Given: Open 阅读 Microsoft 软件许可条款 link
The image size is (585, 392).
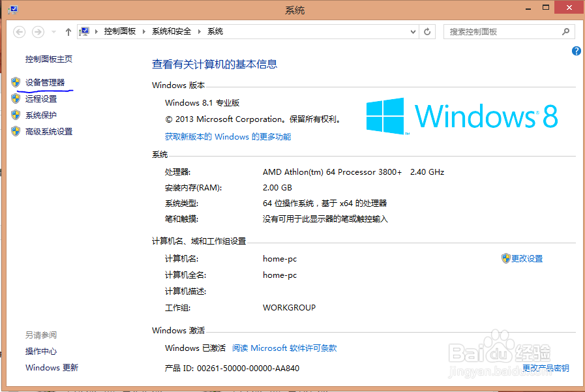Looking at the screenshot, I should tap(284, 348).
